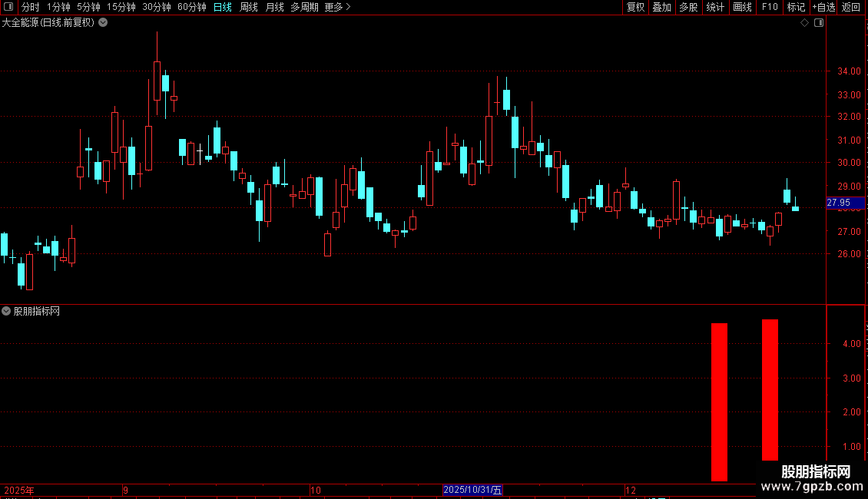Click the month 10 label on time axis
868x499 pixels.
(316, 490)
